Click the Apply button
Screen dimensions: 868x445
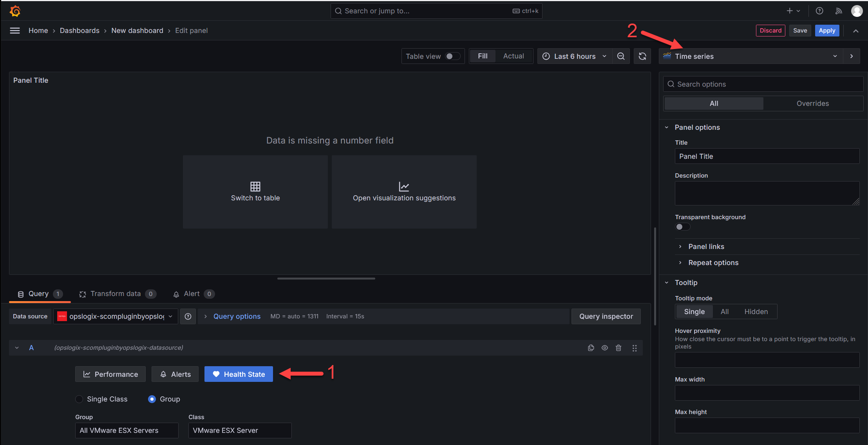tap(827, 31)
